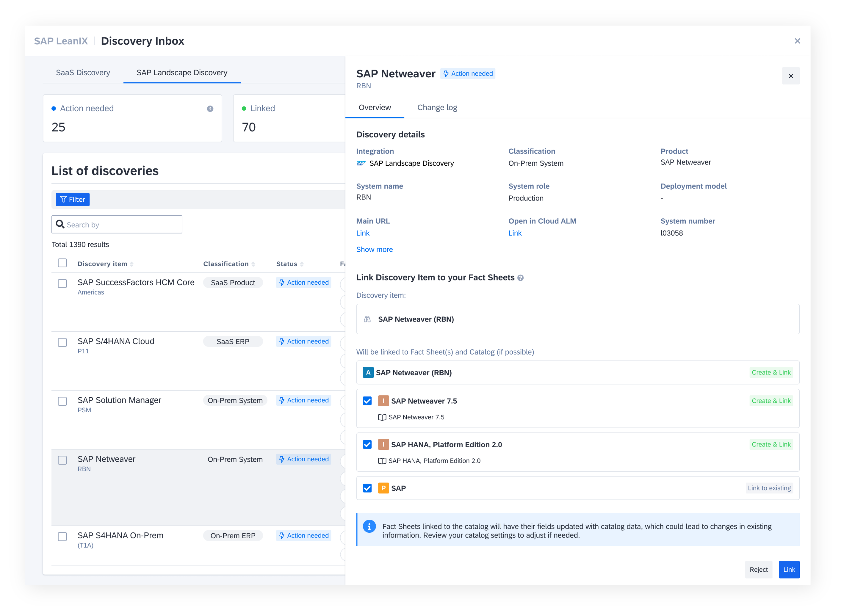The width and height of the screenshot is (841, 616).
Task: Click the Create & Link tag for SAP Netweaver (RBN)
Action: click(771, 372)
